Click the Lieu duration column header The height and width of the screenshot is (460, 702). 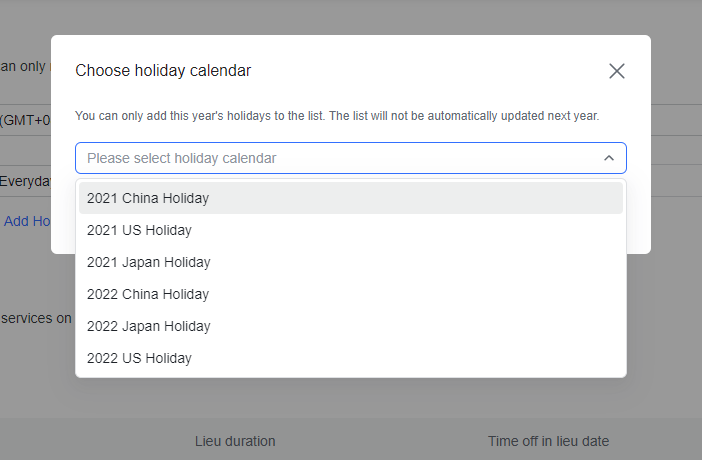pos(235,441)
